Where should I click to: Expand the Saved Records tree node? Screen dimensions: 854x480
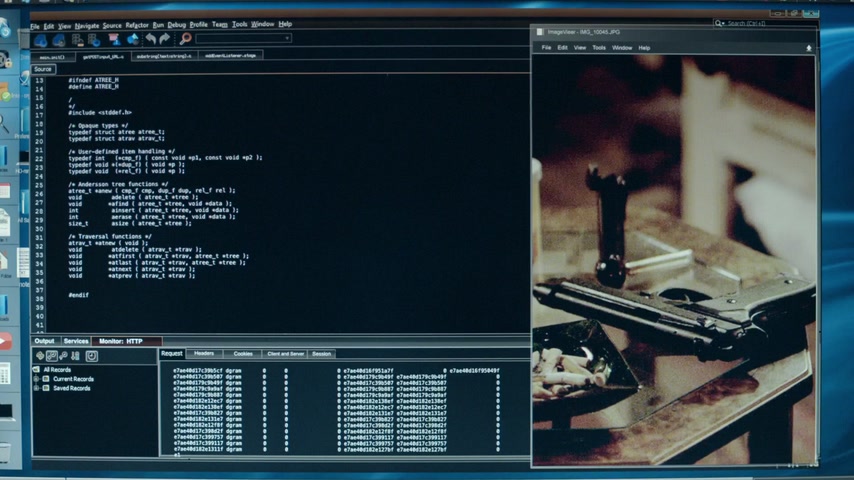coord(37,388)
